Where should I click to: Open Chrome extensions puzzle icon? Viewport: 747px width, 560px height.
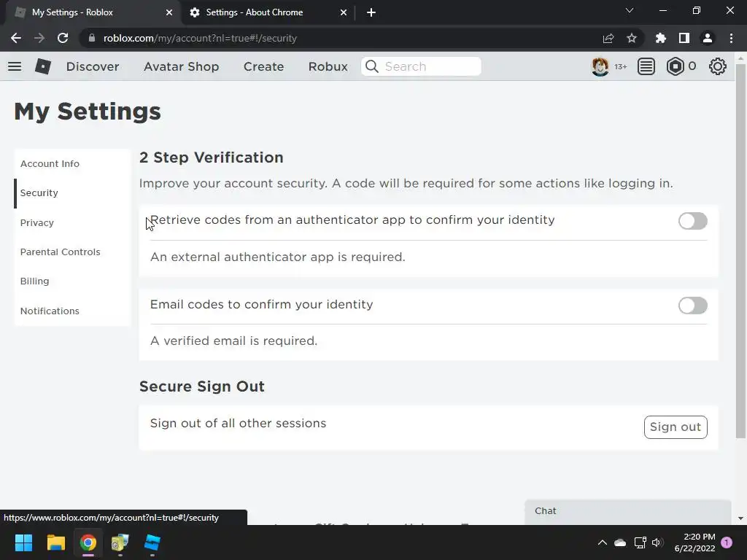(661, 38)
